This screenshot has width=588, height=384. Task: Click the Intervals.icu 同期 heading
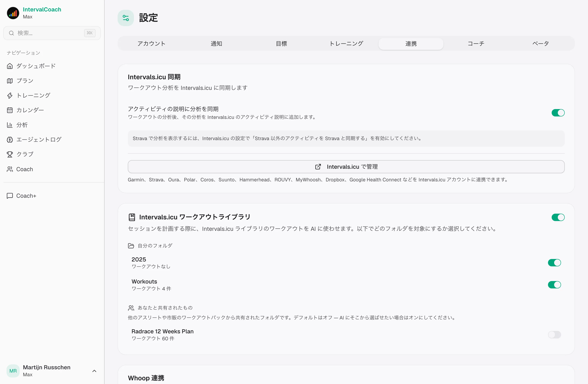pyautogui.click(x=154, y=77)
